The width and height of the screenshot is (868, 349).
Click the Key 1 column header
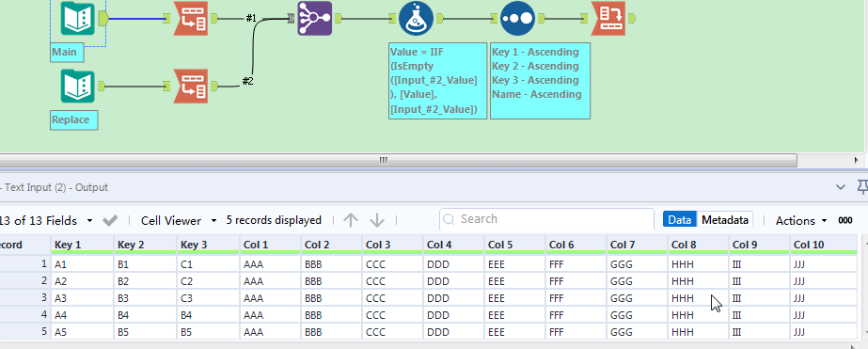click(83, 245)
